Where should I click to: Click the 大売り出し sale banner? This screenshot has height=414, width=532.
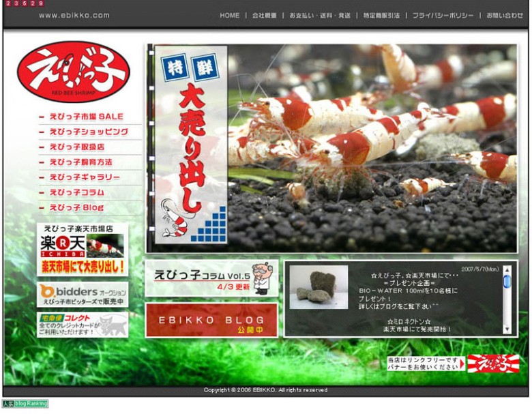click(190, 145)
